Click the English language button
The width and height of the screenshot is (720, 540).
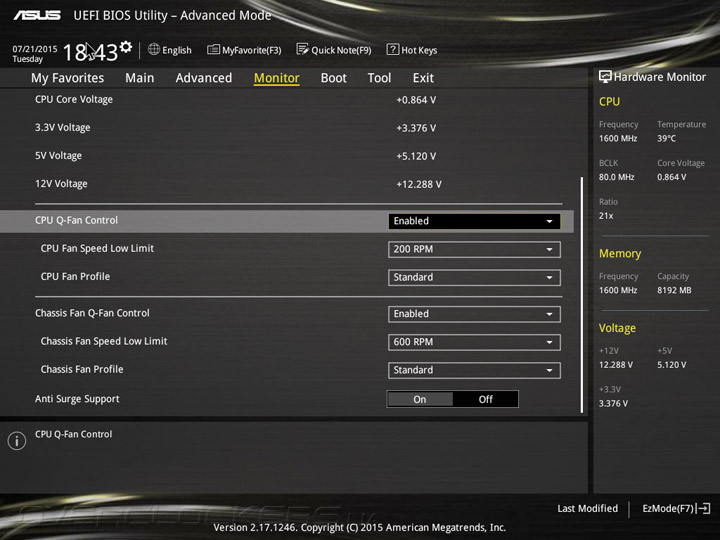169,50
